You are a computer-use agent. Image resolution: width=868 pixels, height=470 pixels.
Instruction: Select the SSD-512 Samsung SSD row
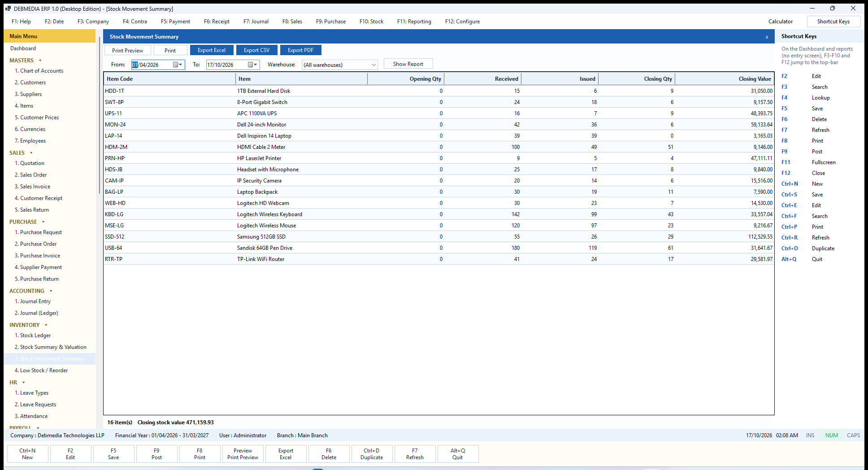[438, 237]
